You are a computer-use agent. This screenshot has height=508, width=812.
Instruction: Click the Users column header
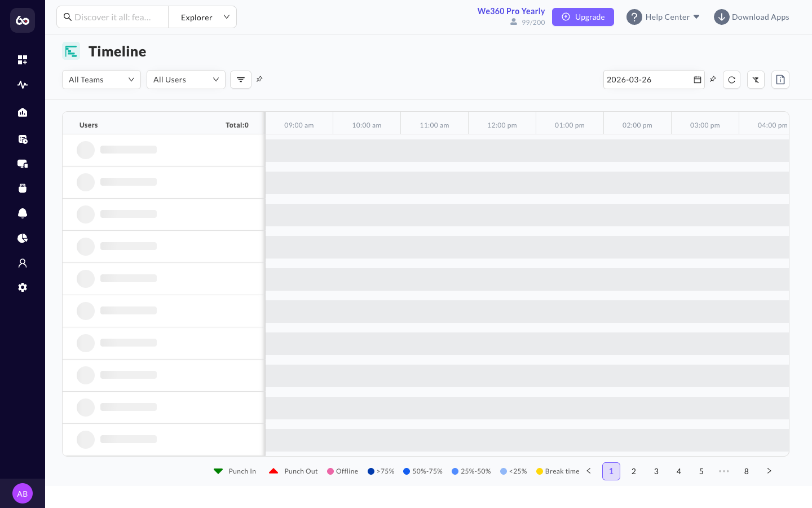[x=89, y=125]
